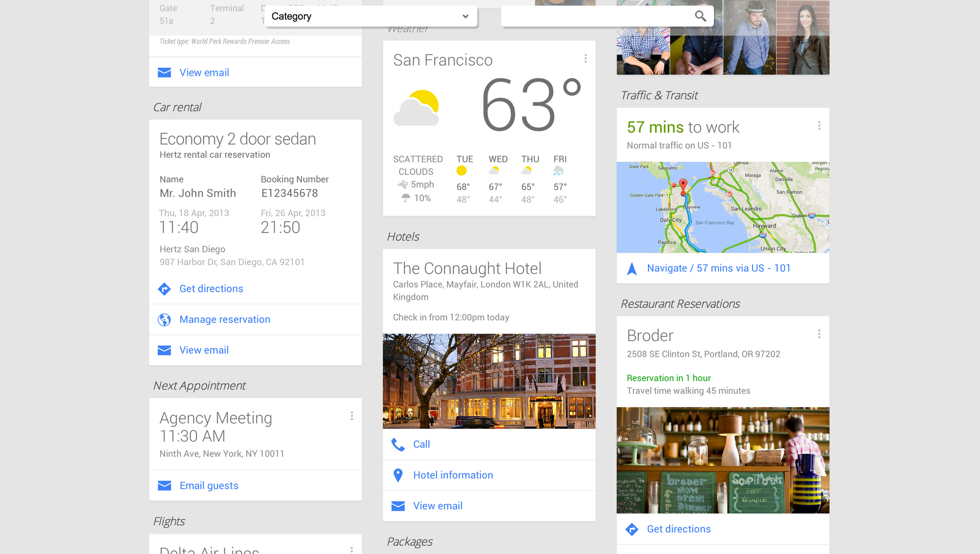Click the phone icon to call the hotel
980x554 pixels.
398,444
